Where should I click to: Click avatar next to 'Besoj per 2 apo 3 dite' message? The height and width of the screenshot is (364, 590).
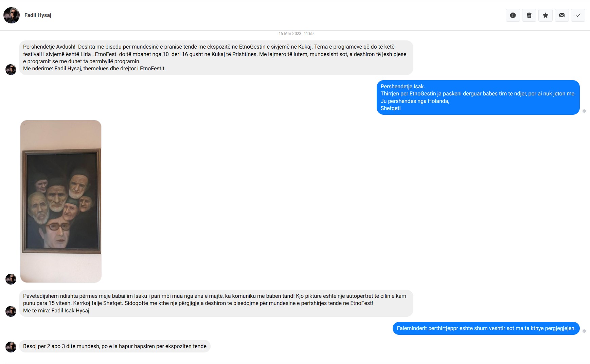pyautogui.click(x=11, y=347)
